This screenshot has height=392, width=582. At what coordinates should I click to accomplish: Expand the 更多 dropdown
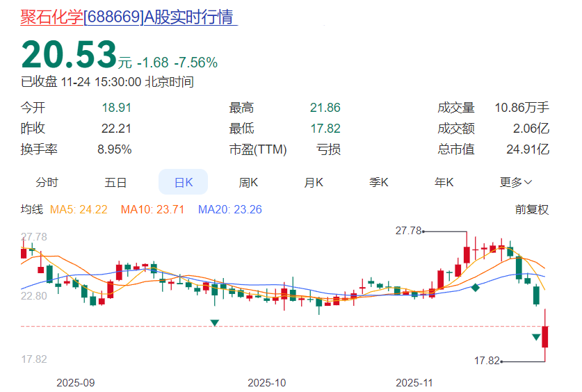pyautogui.click(x=516, y=182)
